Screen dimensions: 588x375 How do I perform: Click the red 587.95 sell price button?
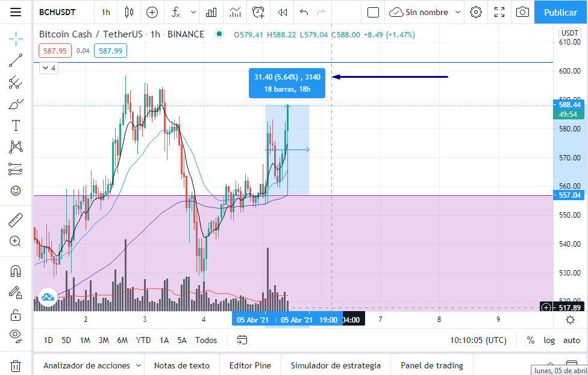click(55, 51)
